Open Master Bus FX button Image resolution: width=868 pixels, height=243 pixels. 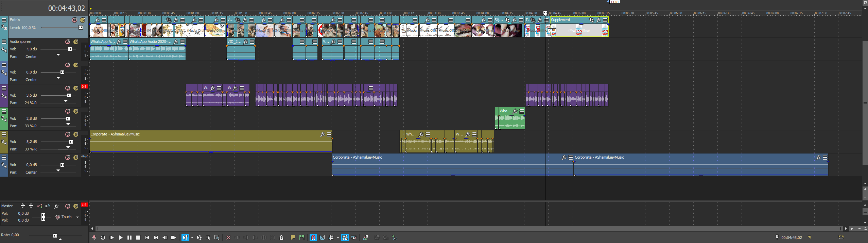[x=56, y=206]
